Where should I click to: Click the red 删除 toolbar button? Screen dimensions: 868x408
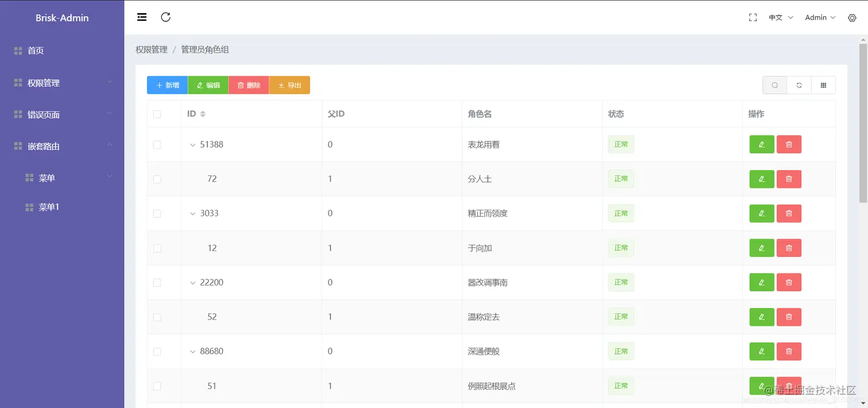click(x=249, y=85)
